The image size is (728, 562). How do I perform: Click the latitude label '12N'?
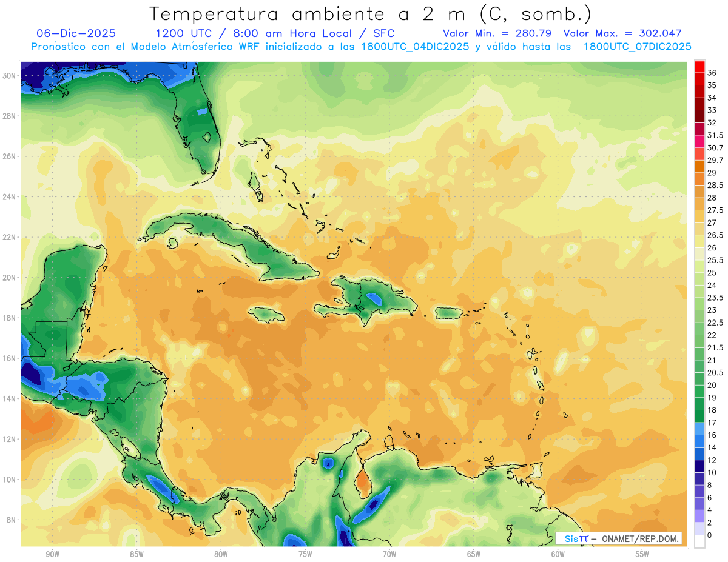pyautogui.click(x=10, y=439)
